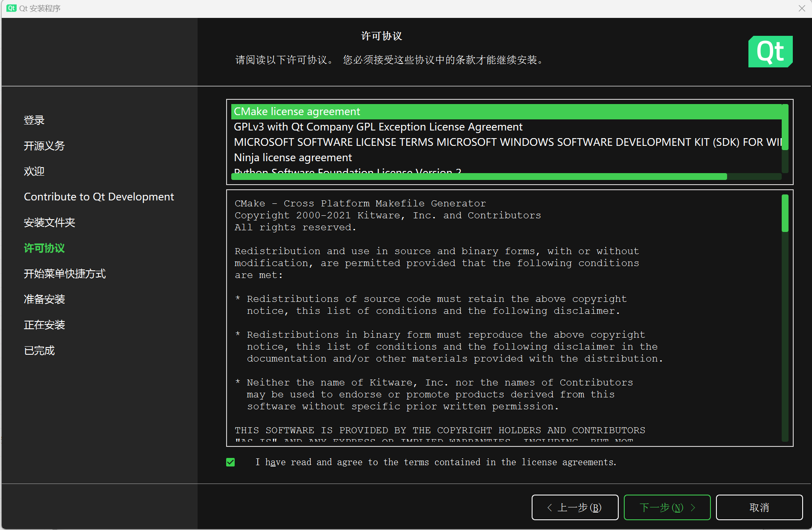Click the 已完成 step in sidebar
This screenshot has width=812, height=530.
39,350
